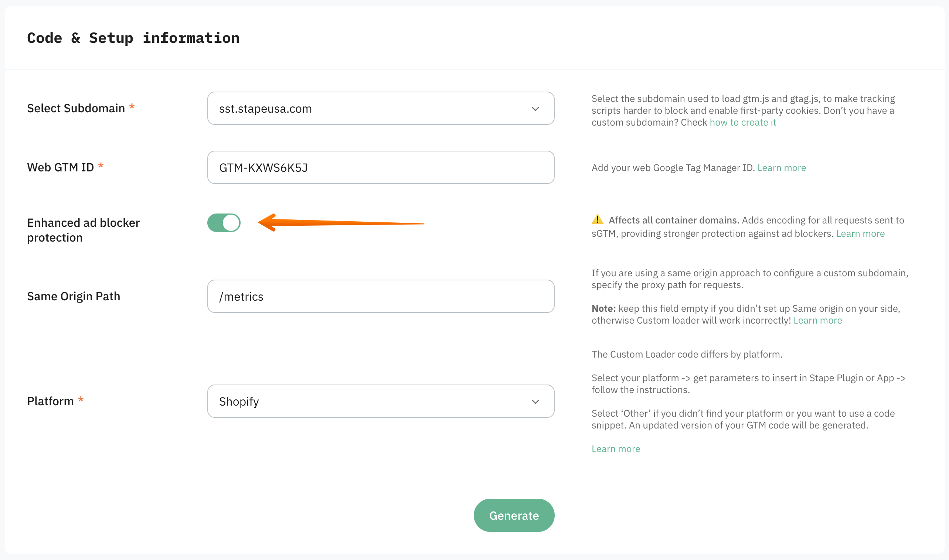Screen dimensions: 949x560
Task: Click the subdomain dropdown chevron arrow
Action: [535, 109]
